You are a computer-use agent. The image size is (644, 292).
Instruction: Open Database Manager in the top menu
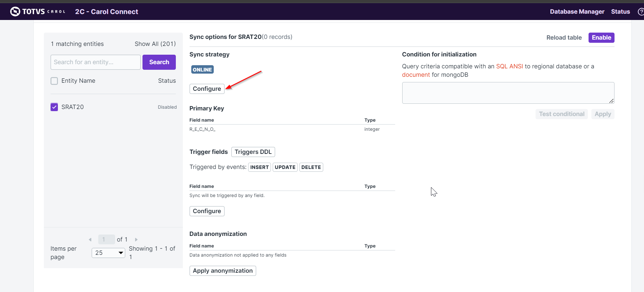577,12
